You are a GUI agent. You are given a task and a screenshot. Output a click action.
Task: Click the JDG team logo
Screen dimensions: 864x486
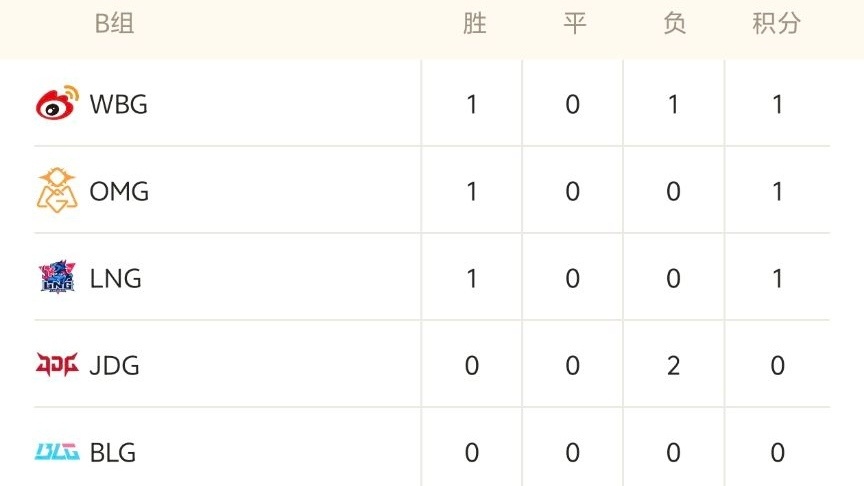tap(57, 365)
